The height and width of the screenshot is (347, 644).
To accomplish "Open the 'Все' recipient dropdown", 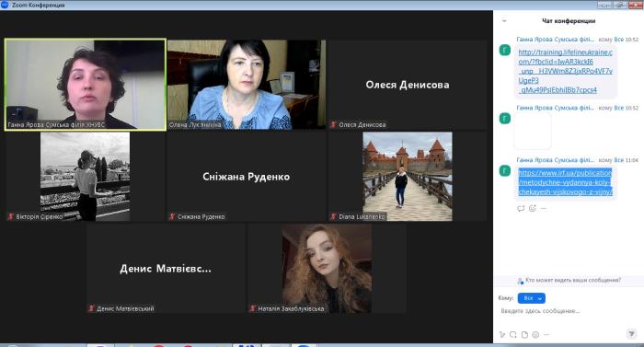I will click(532, 298).
